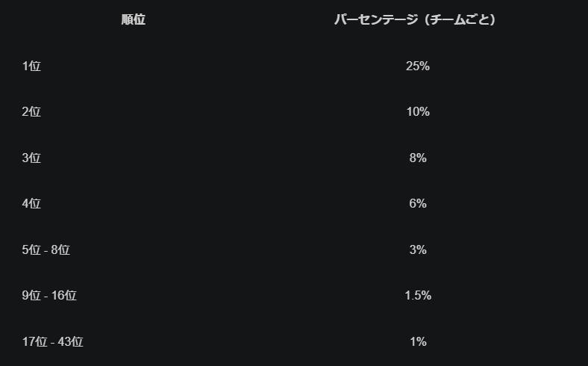Image resolution: width=588 pixels, height=366 pixels.
Task: Select the 2位 rank cell
Action: click(31, 112)
